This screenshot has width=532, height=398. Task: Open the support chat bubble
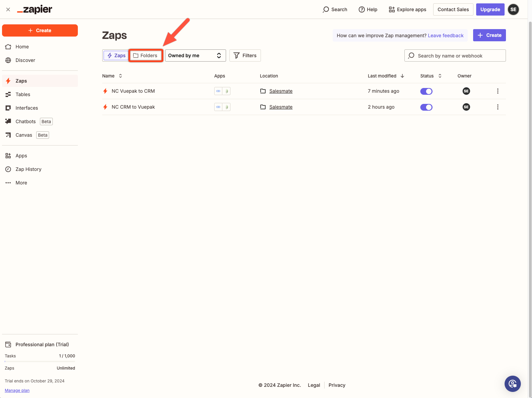(x=513, y=384)
